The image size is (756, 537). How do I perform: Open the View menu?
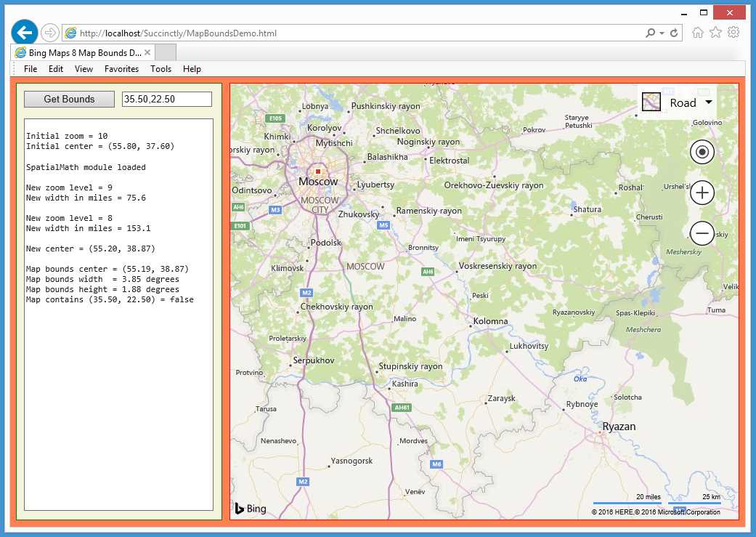click(84, 69)
